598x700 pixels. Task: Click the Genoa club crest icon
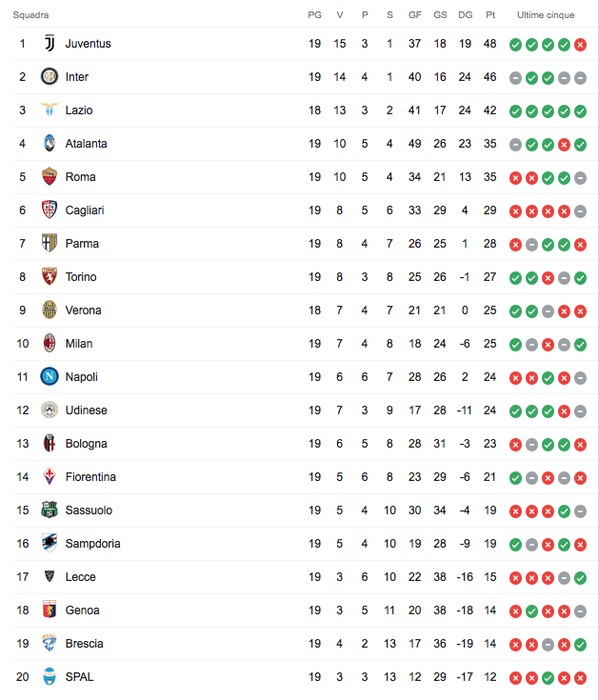coord(50,610)
